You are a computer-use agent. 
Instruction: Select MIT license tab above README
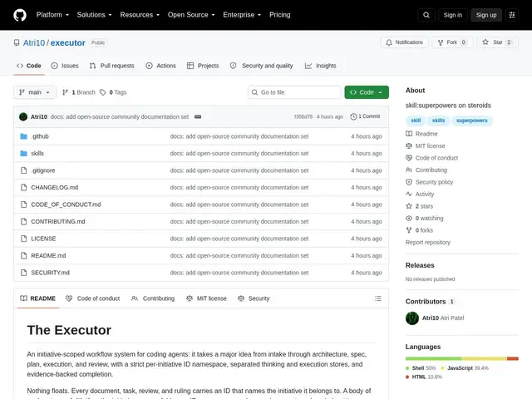pyautogui.click(x=206, y=298)
